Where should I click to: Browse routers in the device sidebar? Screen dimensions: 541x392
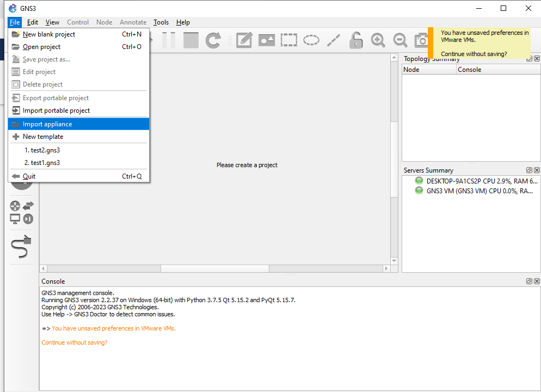[15, 205]
